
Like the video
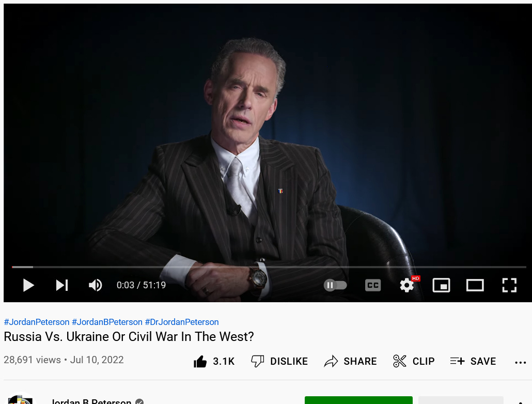(x=214, y=361)
